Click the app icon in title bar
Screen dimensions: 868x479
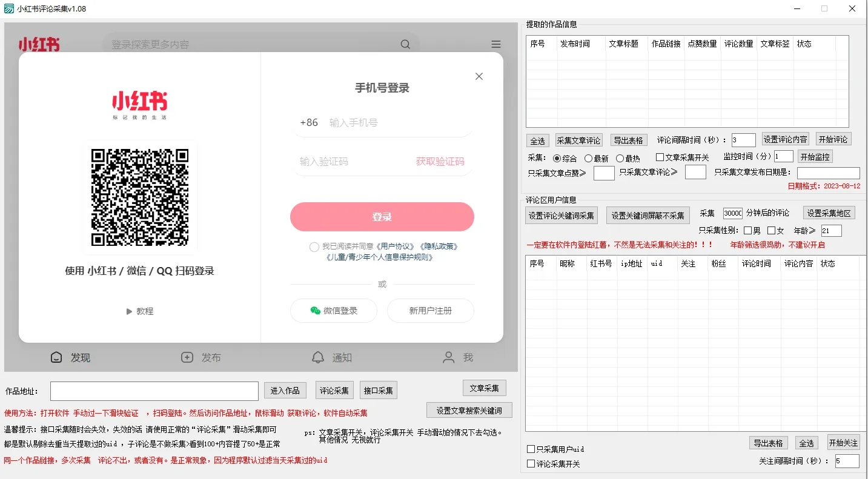[x=9, y=8]
